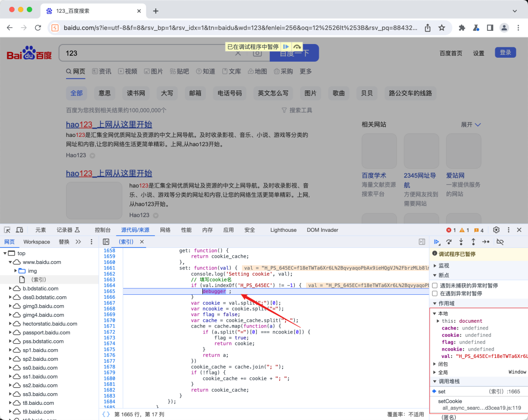Enable pause on uncaught exceptions
This screenshot has width=528, height=420.
pyautogui.click(x=435, y=285)
